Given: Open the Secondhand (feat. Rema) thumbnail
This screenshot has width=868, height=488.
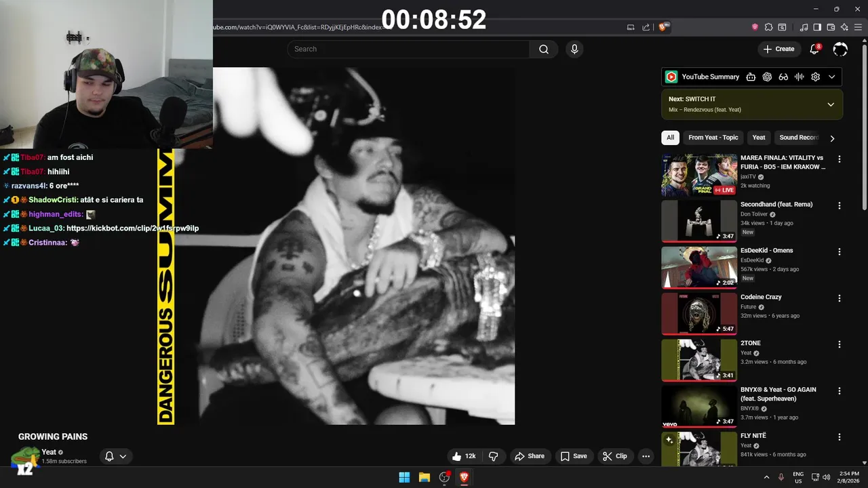Looking at the screenshot, I should click(x=699, y=221).
